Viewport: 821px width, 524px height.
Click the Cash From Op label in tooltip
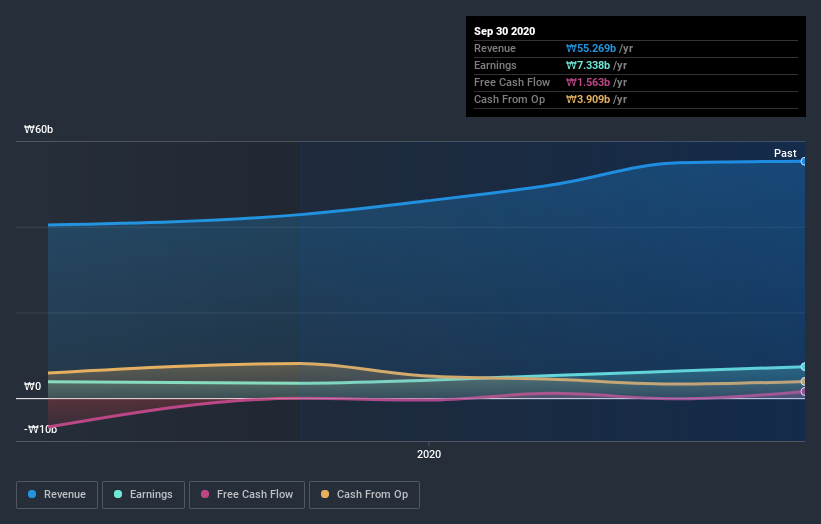[x=509, y=99]
